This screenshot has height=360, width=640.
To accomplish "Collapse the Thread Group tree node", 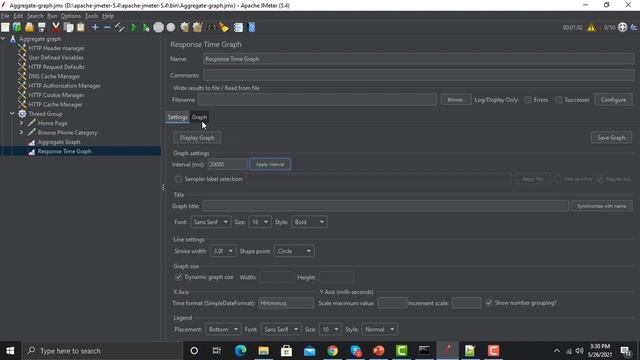I will tap(12, 113).
